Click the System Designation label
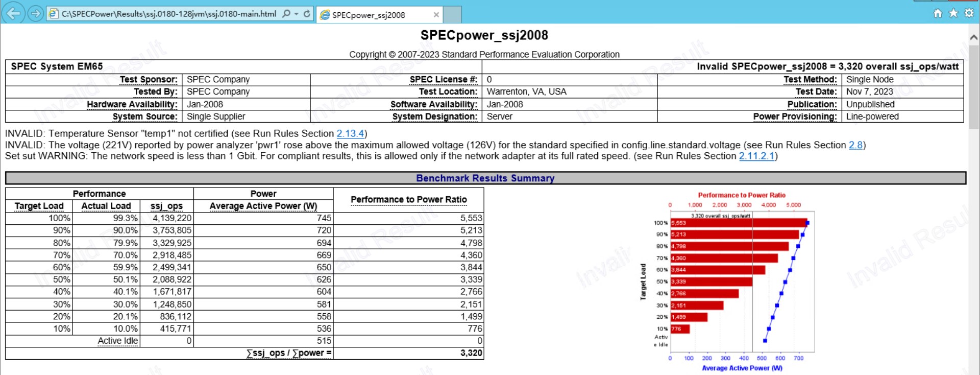 (x=435, y=116)
